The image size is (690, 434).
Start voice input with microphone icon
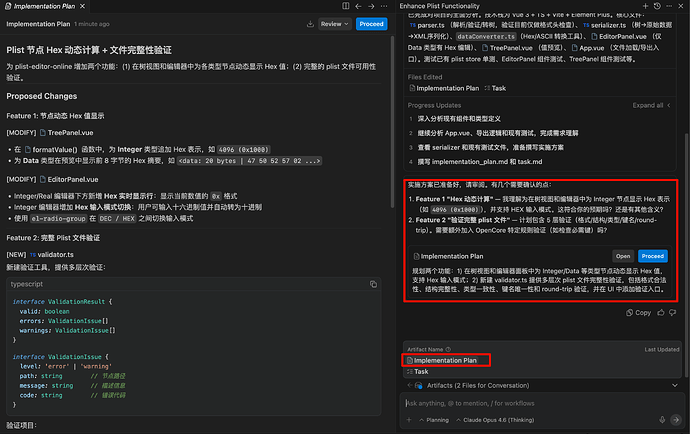(x=662, y=420)
